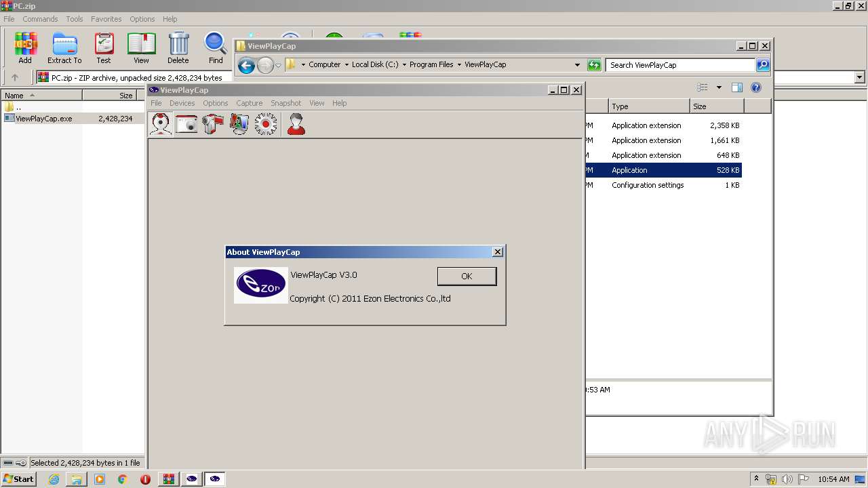Open the WinRAR Favorites menu

(x=106, y=19)
